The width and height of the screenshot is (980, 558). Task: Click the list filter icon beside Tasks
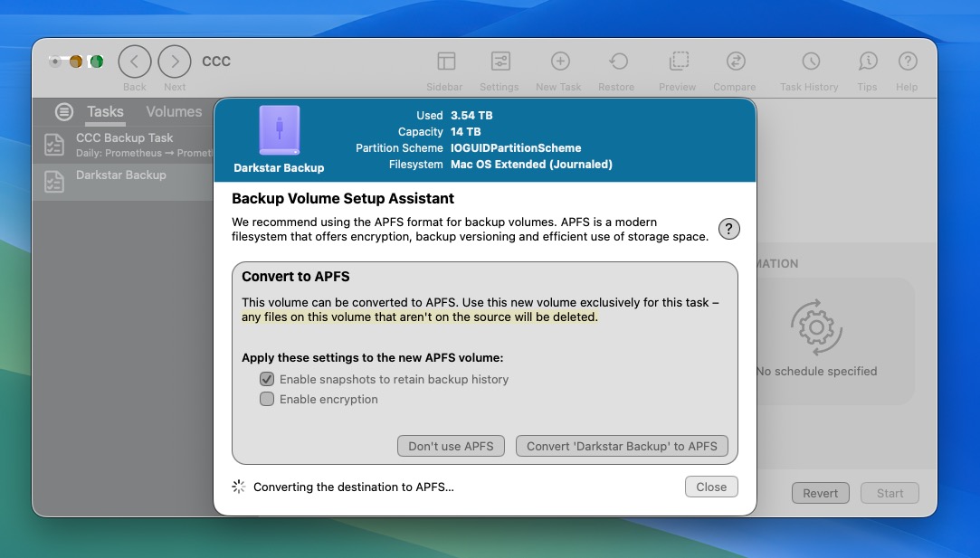pyautogui.click(x=63, y=112)
